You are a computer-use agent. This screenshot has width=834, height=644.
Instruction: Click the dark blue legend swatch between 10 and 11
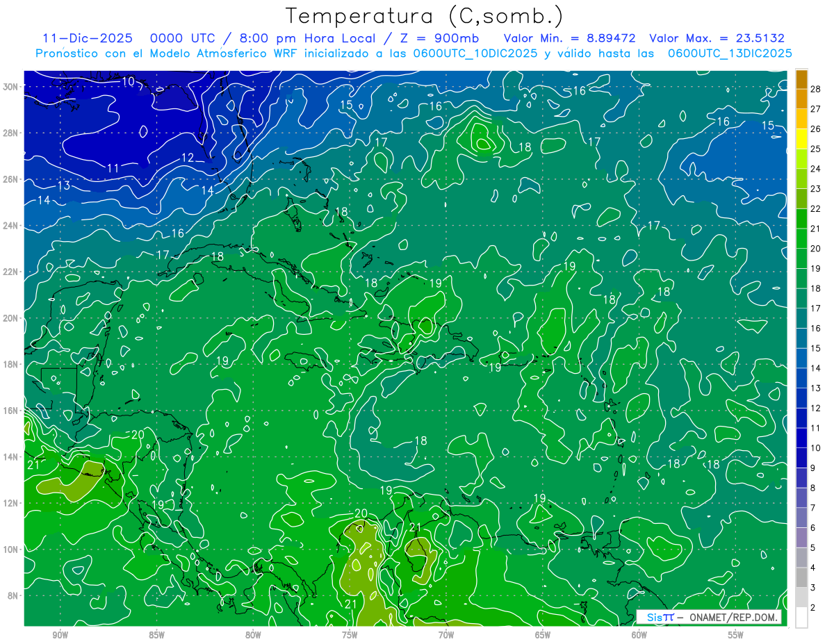801,438
